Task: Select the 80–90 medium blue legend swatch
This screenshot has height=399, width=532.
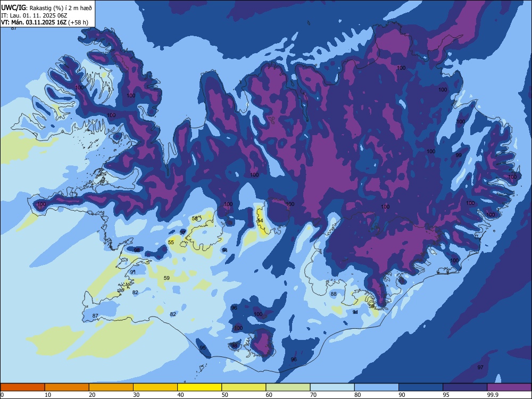Action: [x=377, y=387]
